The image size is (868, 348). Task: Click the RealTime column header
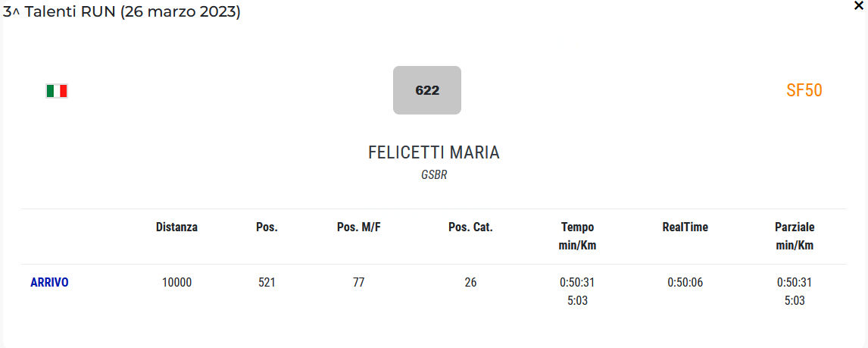tap(685, 227)
